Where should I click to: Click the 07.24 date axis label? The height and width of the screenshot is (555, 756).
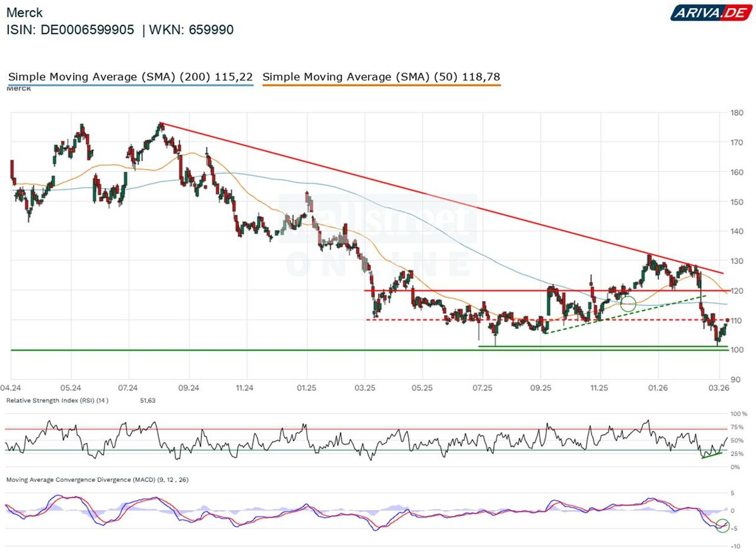[128, 389]
